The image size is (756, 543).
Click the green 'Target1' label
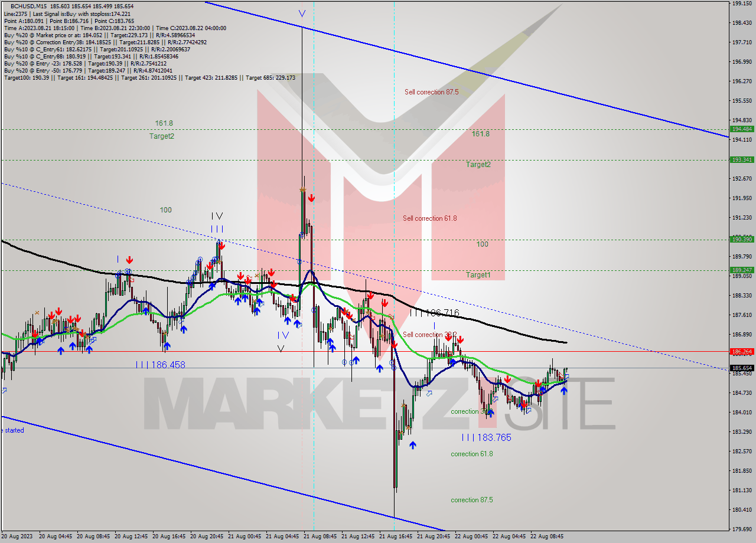coord(478,275)
